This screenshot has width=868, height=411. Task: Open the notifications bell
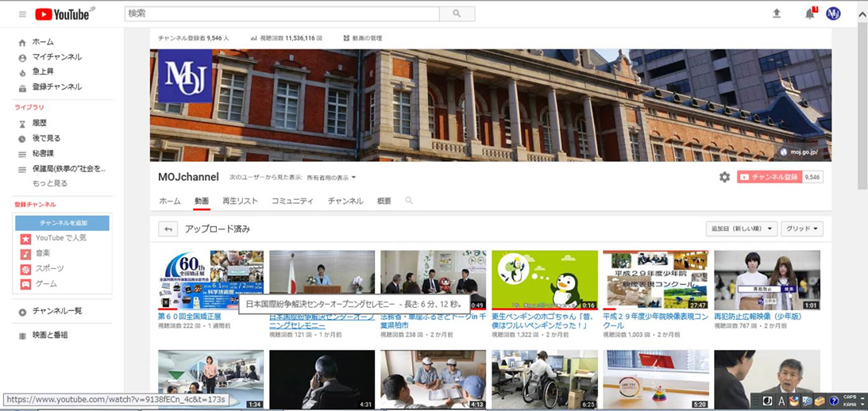(810, 13)
